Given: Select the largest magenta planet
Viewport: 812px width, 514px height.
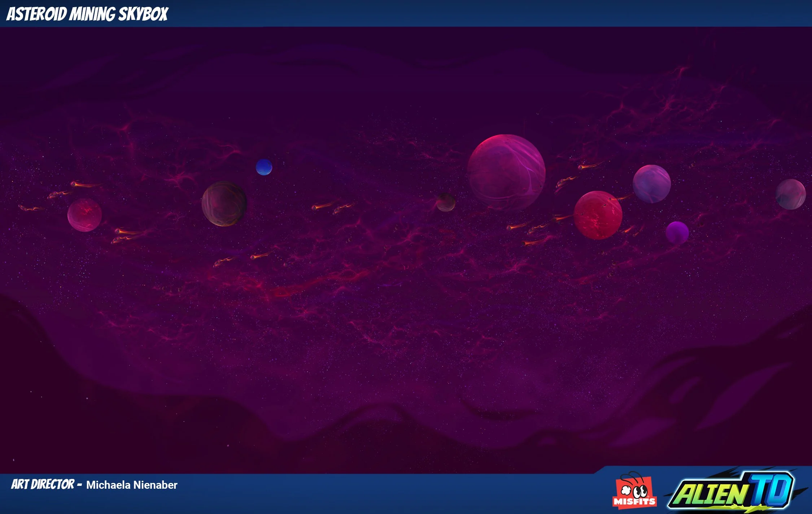Looking at the screenshot, I should coord(506,172).
